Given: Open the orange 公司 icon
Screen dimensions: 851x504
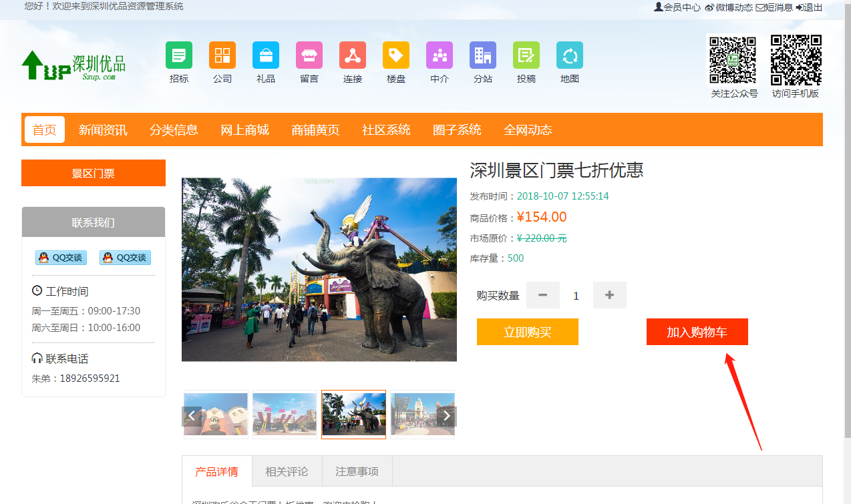Looking at the screenshot, I should [x=222, y=55].
